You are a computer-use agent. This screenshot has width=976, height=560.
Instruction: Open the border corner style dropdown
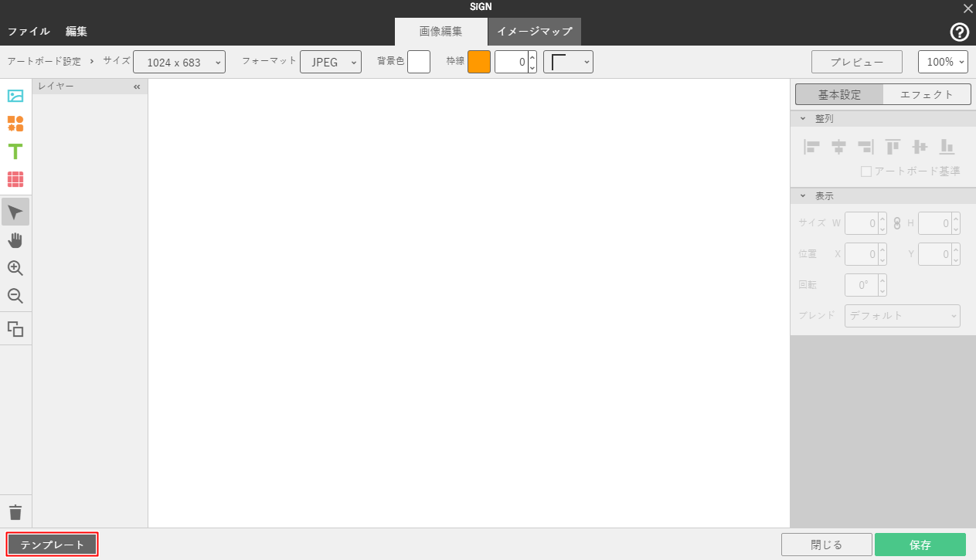pos(568,62)
